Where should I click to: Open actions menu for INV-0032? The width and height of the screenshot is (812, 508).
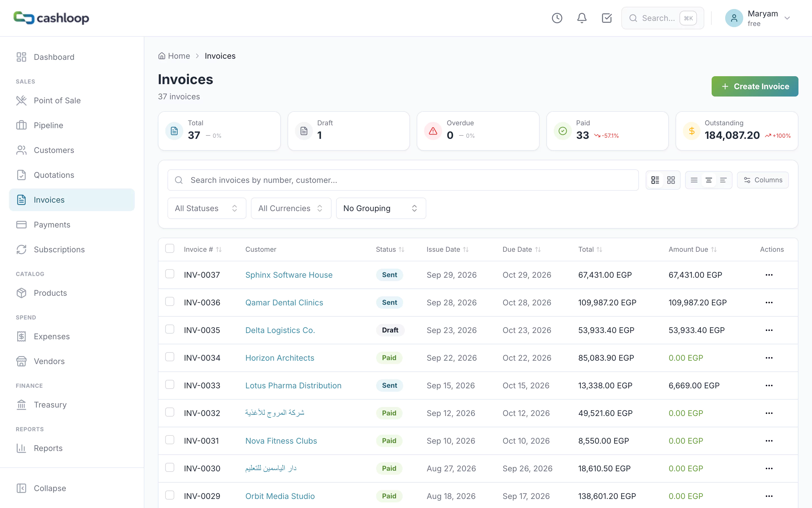tap(769, 413)
